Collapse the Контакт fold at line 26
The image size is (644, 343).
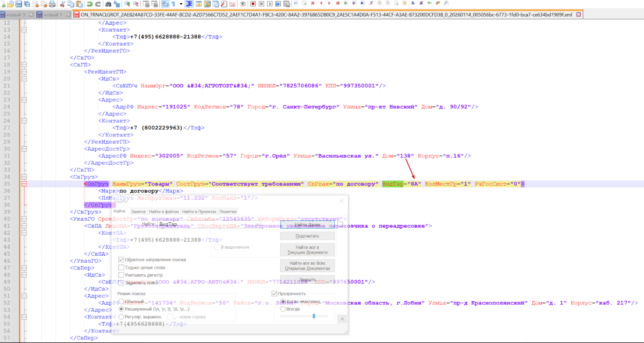pyautogui.click(x=24, y=121)
